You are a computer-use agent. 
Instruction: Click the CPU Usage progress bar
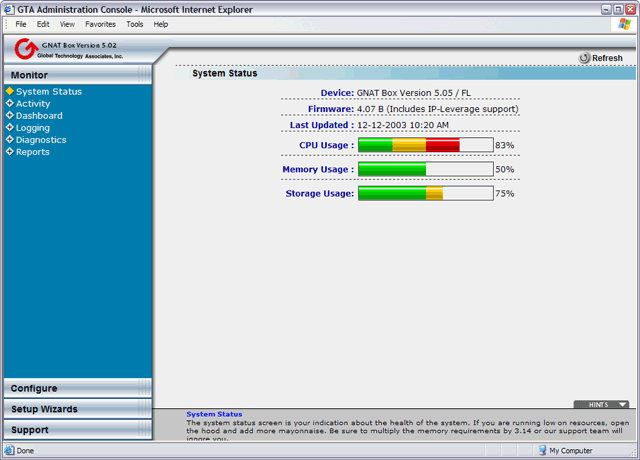tap(426, 145)
